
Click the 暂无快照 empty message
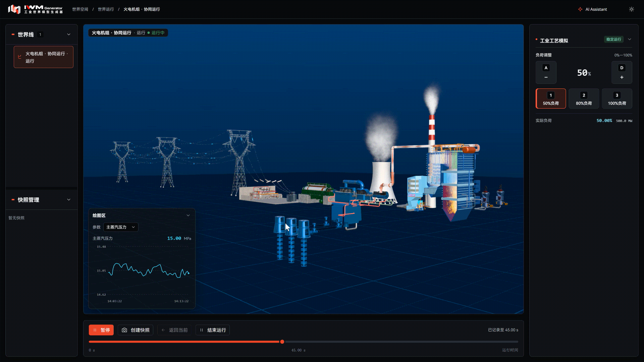[16, 218]
